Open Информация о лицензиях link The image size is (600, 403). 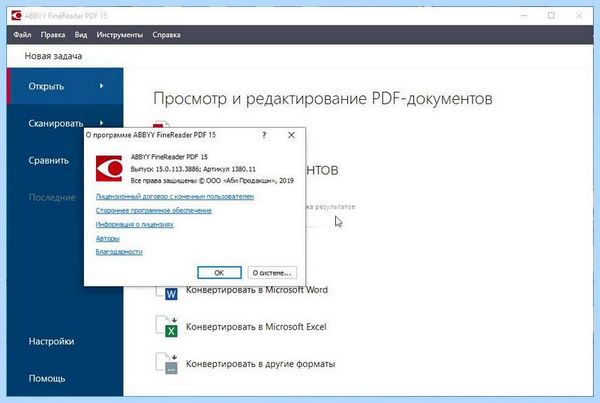click(134, 224)
